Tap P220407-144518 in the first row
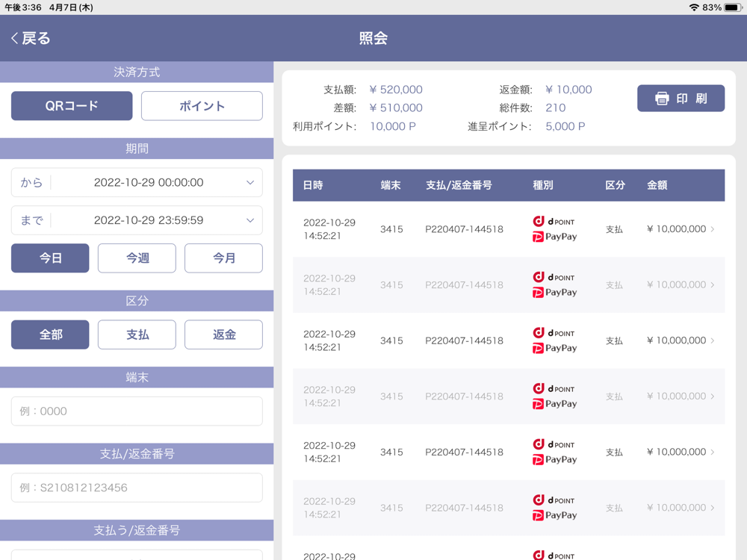The width and height of the screenshot is (747, 560). point(464,229)
